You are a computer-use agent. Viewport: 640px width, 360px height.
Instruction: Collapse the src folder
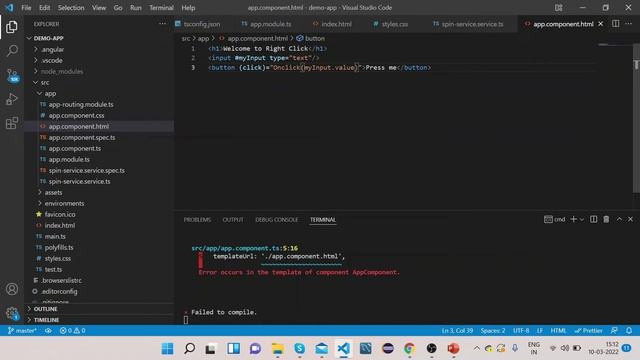point(36,82)
